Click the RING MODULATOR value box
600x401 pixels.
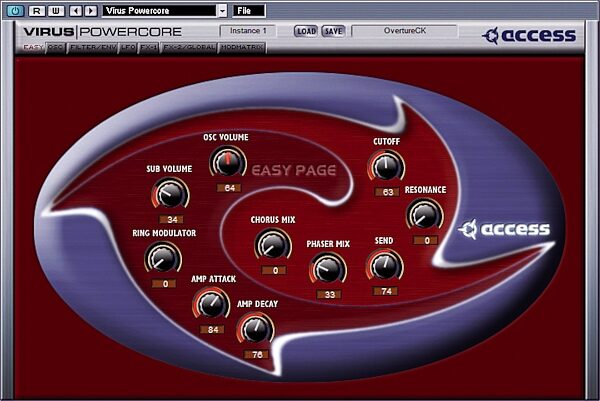(165, 284)
